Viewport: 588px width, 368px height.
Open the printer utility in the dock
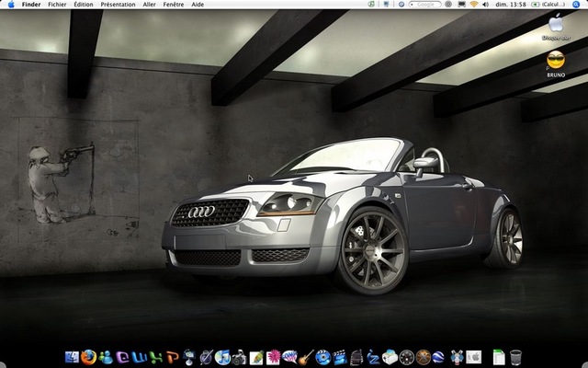point(390,357)
